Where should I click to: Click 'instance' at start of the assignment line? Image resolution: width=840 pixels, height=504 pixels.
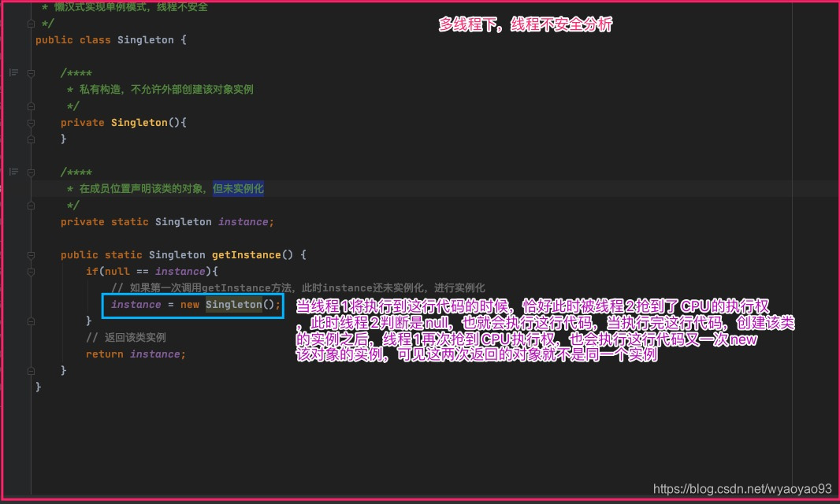pyautogui.click(x=136, y=305)
